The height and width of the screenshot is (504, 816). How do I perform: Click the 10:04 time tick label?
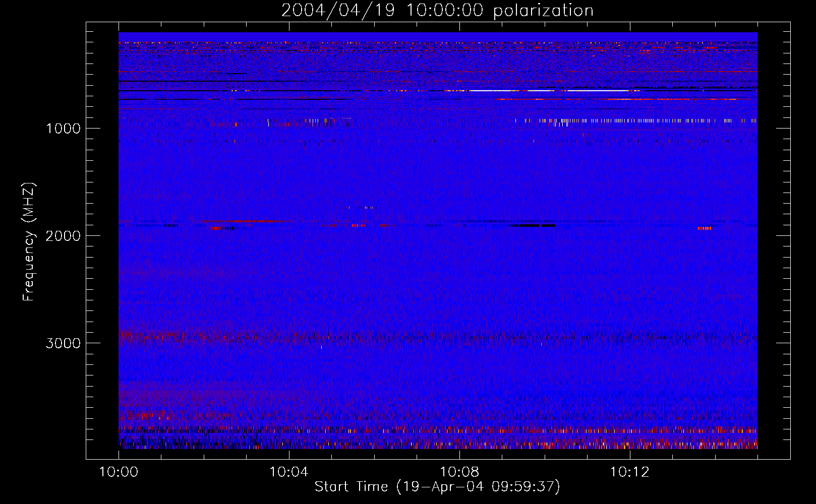289,472
